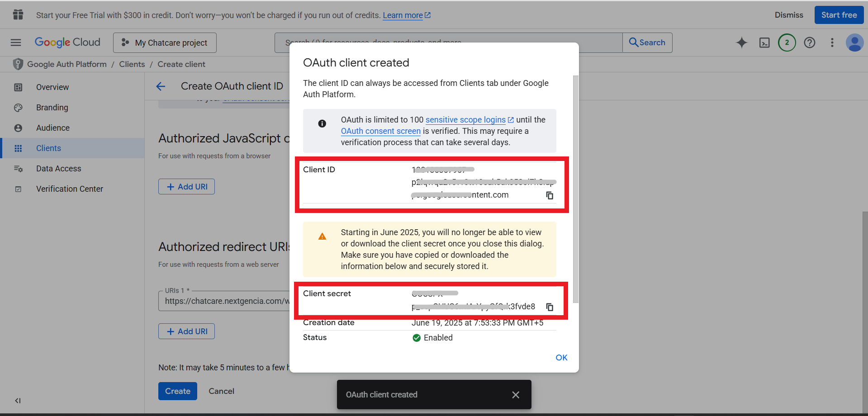Click the creation date 'June 19, 2025 at 7:53:33 PM GMT+5'
868x416 pixels.
pos(478,323)
